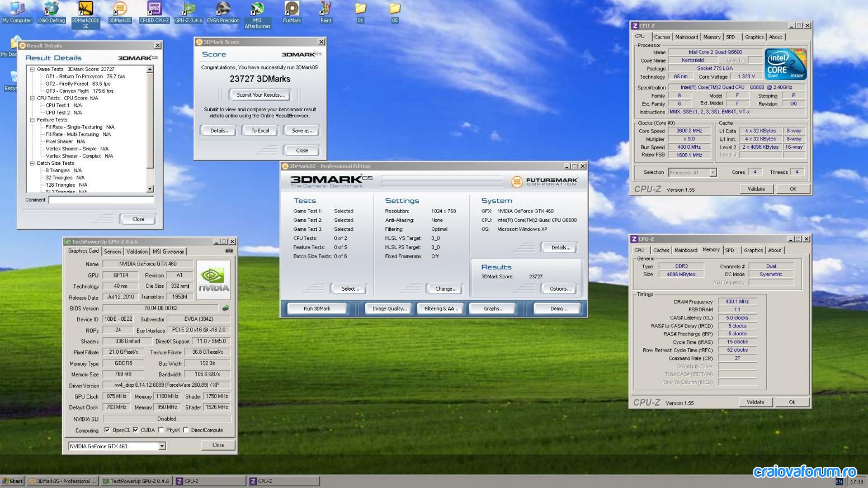The image size is (868, 488).
Task: Collapse the CPU Tests tree node
Action: (x=32, y=98)
